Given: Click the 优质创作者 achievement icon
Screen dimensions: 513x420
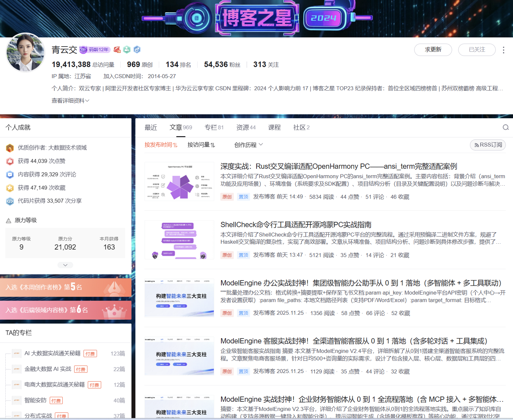Looking at the screenshot, I should [x=10, y=148].
